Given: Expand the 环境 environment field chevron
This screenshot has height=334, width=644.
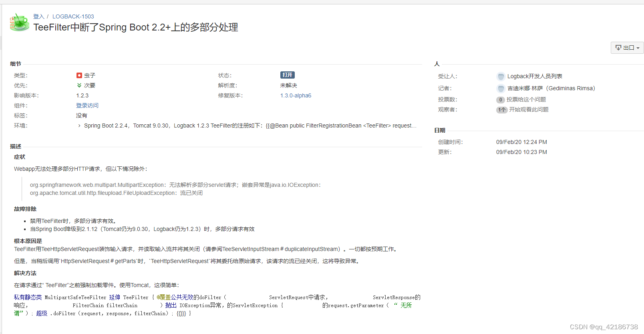Looking at the screenshot, I should [79, 126].
